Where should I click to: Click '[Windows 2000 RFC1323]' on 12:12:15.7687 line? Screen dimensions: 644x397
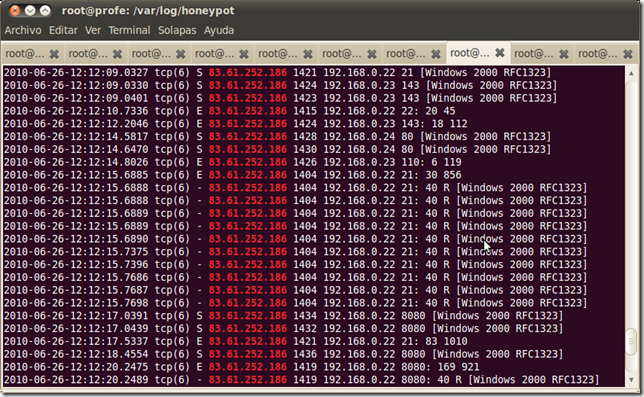(522, 290)
